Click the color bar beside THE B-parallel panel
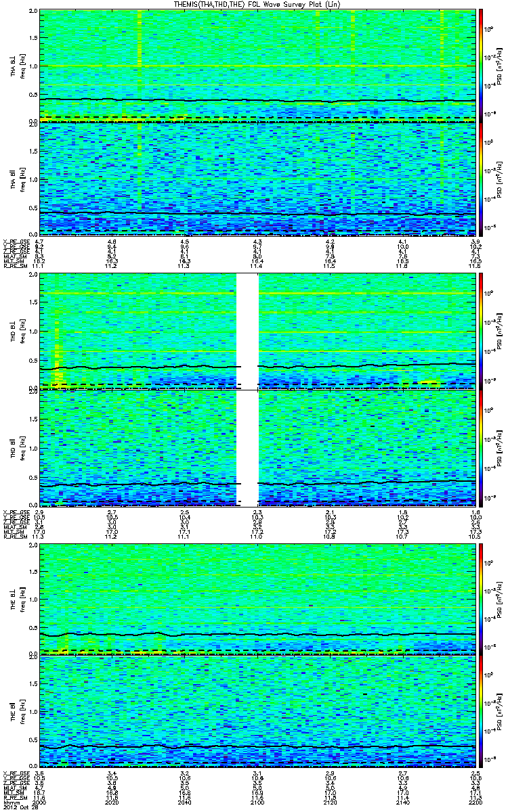508x812 pixels. pyautogui.click(x=481, y=711)
